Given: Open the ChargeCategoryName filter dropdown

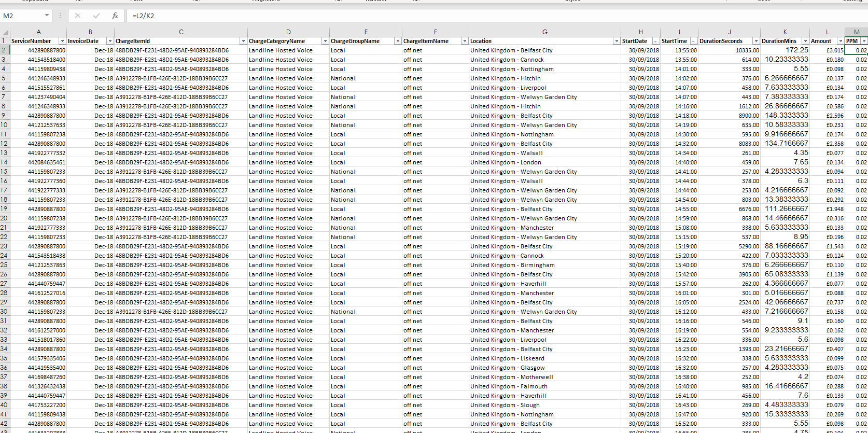Looking at the screenshot, I should click(x=325, y=41).
